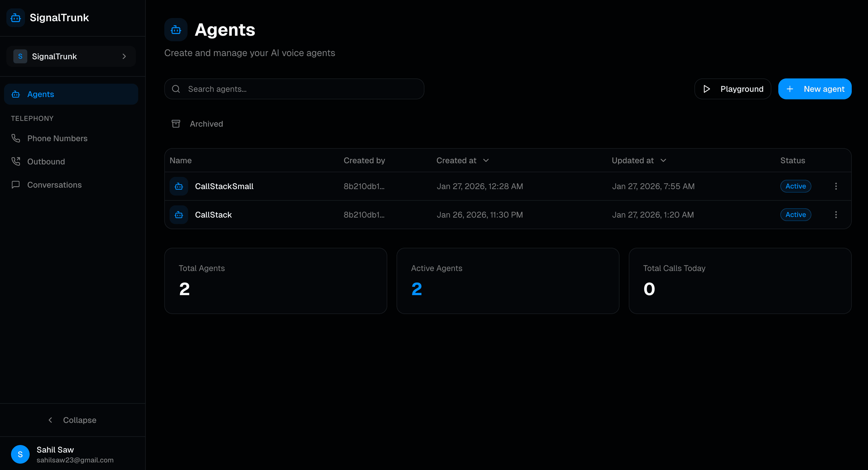Click Sahil Saw's avatar circle
The height and width of the screenshot is (470, 868).
pos(20,454)
